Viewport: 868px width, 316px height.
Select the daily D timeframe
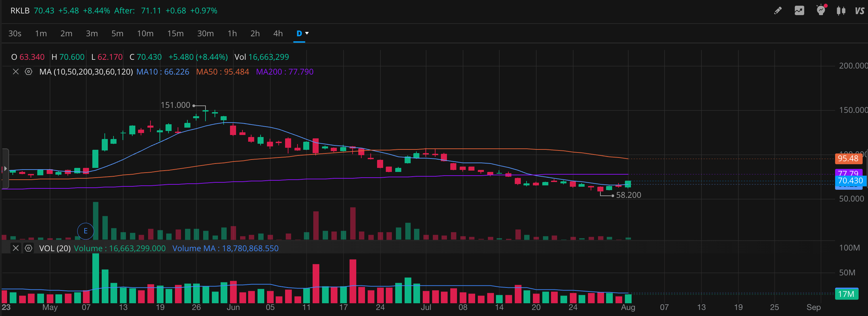tap(299, 33)
